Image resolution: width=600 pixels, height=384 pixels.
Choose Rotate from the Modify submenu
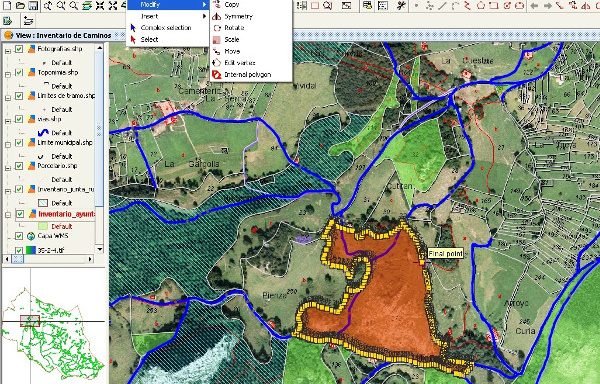pyautogui.click(x=234, y=28)
